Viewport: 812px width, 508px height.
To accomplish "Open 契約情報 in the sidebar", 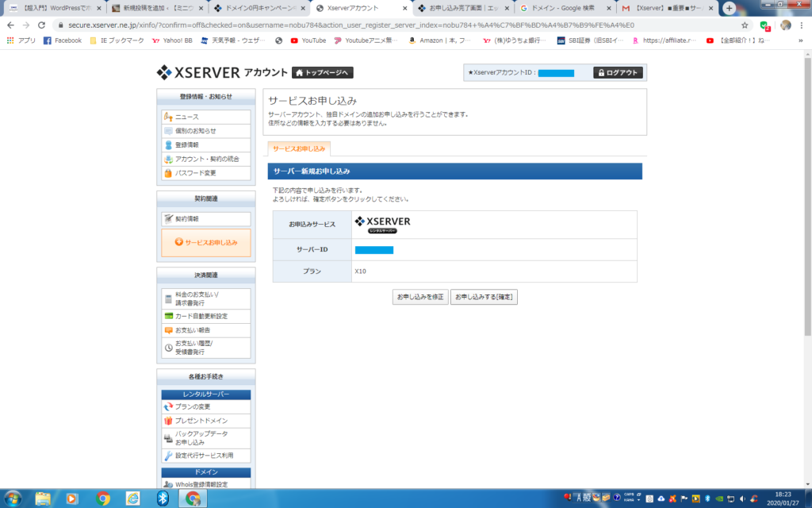I will [x=187, y=218].
